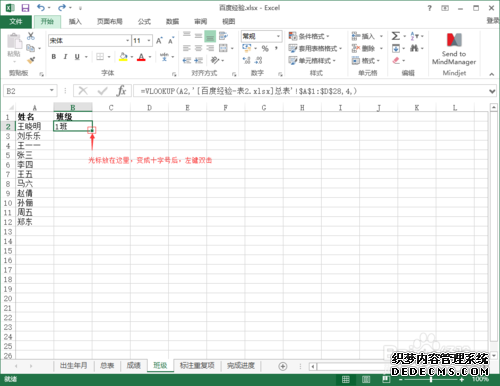This screenshot has width=500, height=386.
Task: Click the Format Painter brush
Action: 31,60
